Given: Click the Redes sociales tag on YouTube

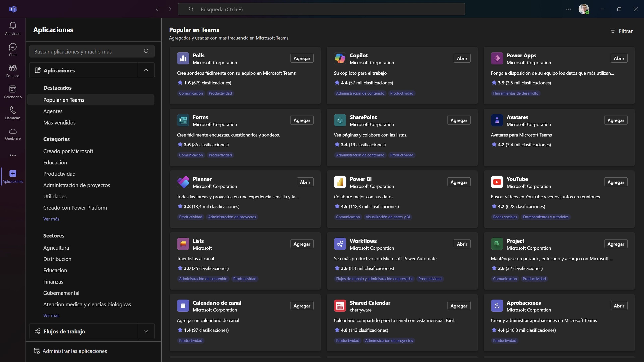Looking at the screenshot, I should coord(505,217).
